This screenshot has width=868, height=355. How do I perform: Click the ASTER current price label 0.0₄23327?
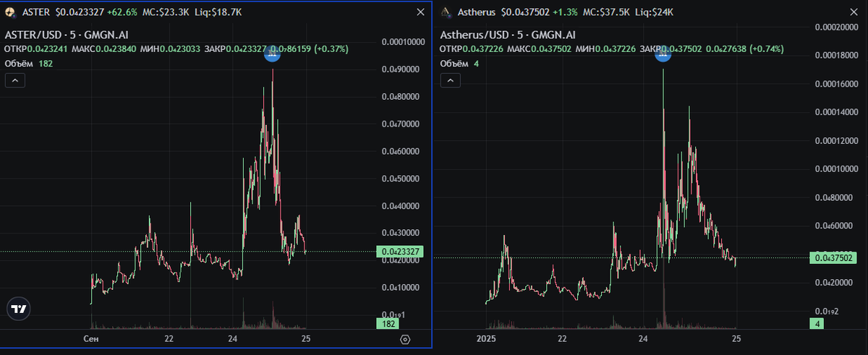pos(400,252)
